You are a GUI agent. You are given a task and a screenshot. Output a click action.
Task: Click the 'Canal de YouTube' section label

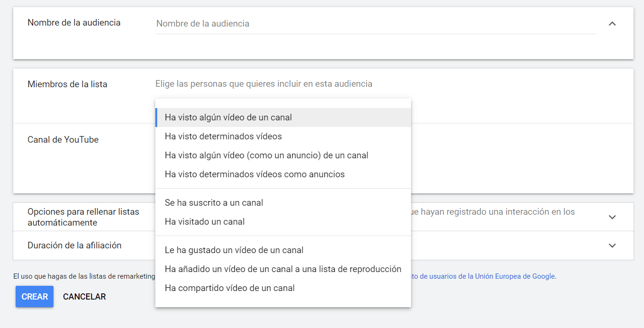[63, 140]
